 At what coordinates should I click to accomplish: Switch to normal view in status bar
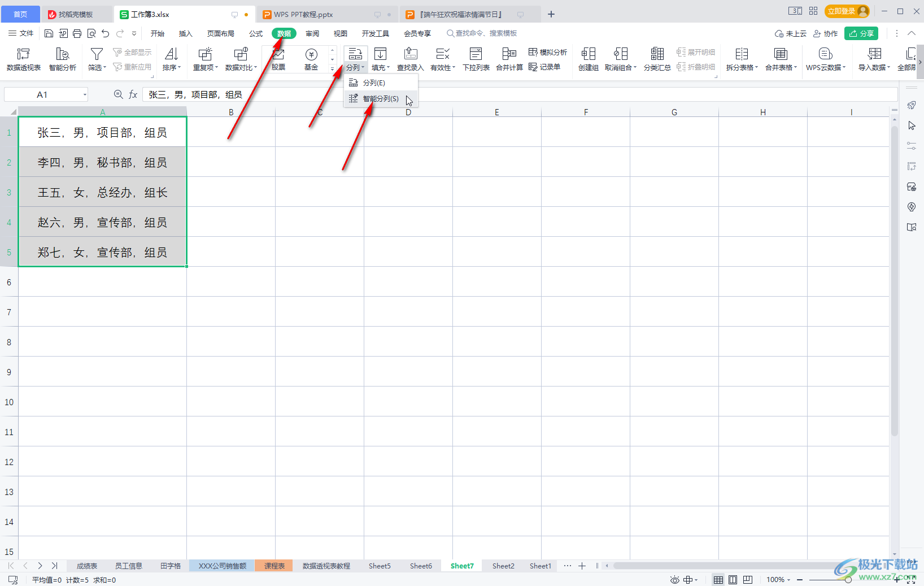(718, 580)
